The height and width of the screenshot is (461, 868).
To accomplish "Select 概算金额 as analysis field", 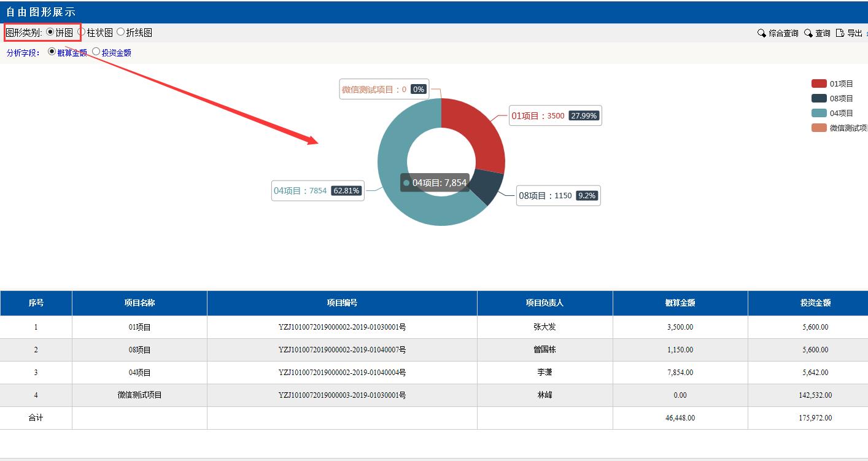I will (x=52, y=52).
